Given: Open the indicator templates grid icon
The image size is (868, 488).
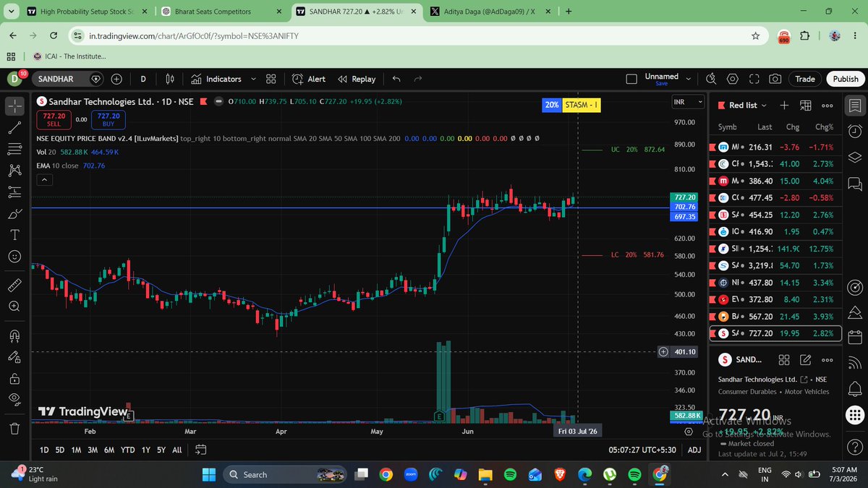Looking at the screenshot, I should pyautogui.click(x=271, y=79).
